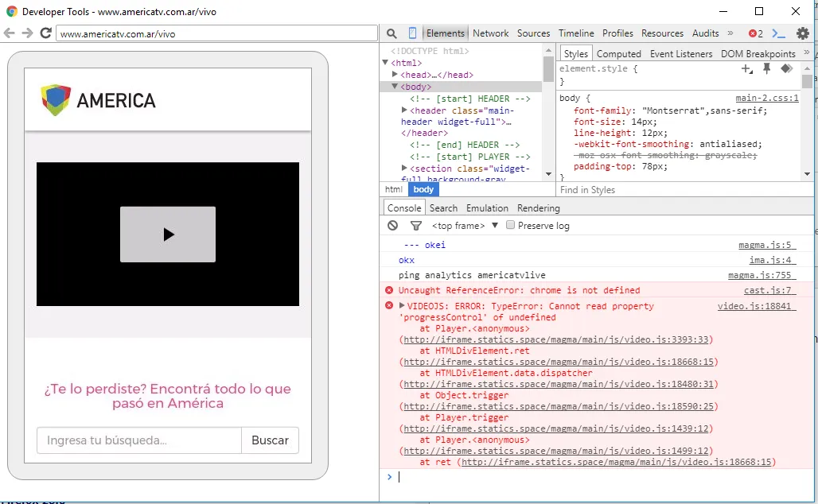818x504 pixels.
Task: Expand the VIDEOJS error stack trace
Action: pyautogui.click(x=402, y=305)
